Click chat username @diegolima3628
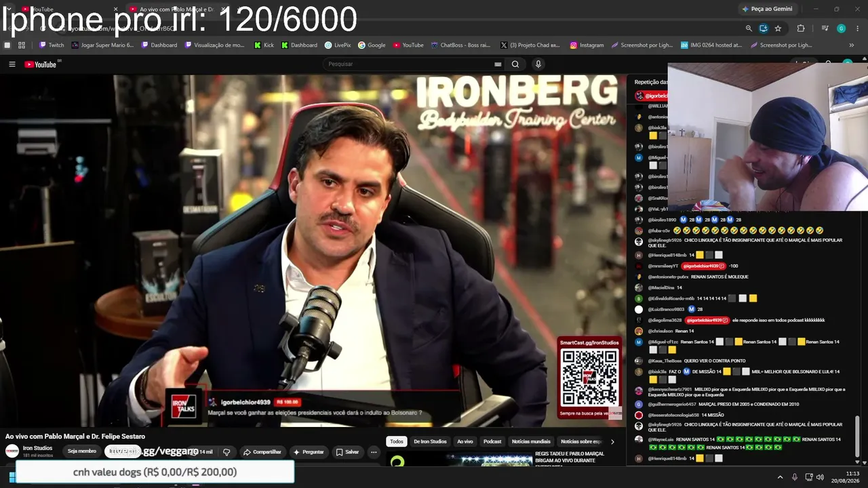This screenshot has width=868, height=488. [x=665, y=321]
